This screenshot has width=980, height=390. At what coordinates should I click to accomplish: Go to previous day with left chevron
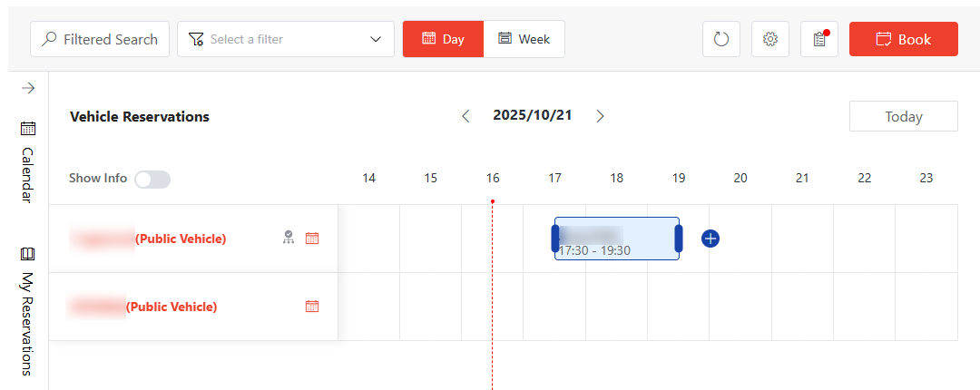coord(465,116)
